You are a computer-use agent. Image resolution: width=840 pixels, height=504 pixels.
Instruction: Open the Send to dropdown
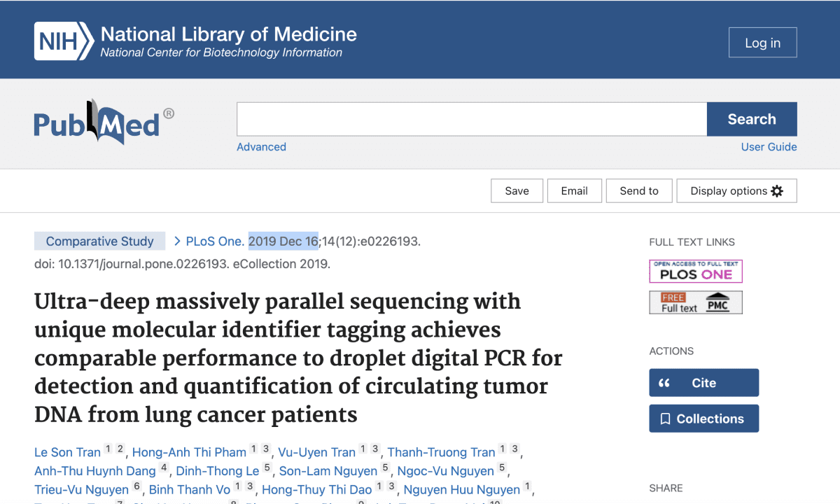coord(638,190)
